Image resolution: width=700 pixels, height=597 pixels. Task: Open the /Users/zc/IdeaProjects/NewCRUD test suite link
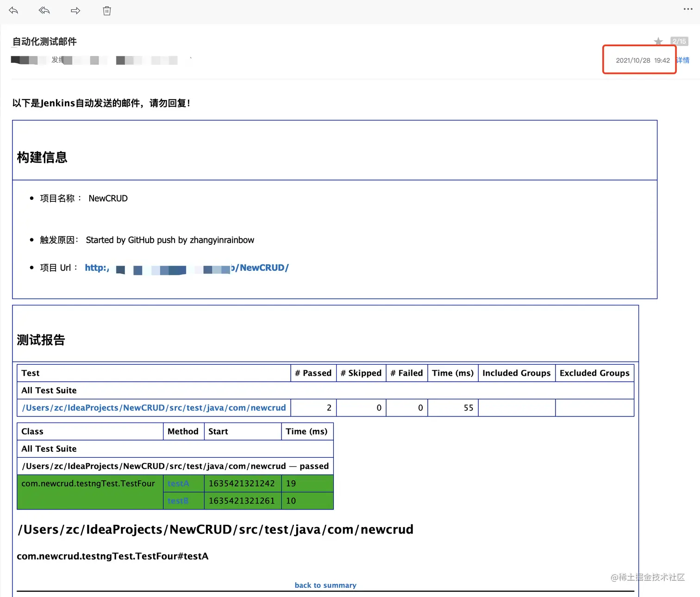pyautogui.click(x=154, y=408)
